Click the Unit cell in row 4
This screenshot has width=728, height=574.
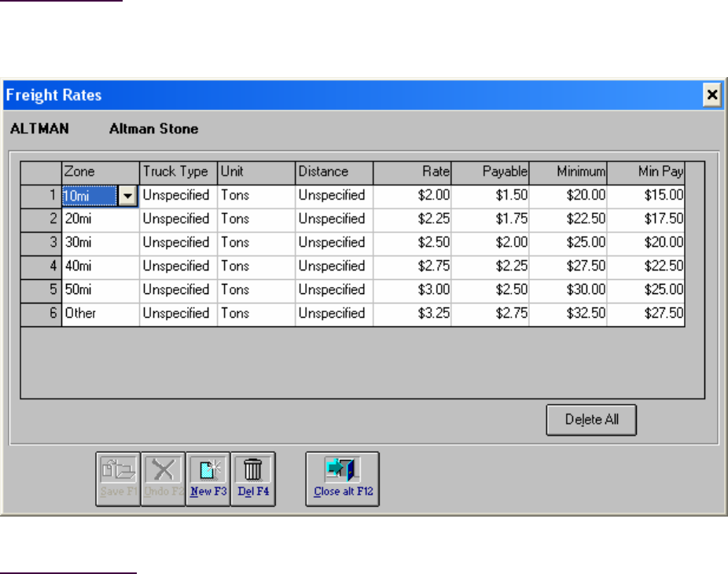click(256, 266)
